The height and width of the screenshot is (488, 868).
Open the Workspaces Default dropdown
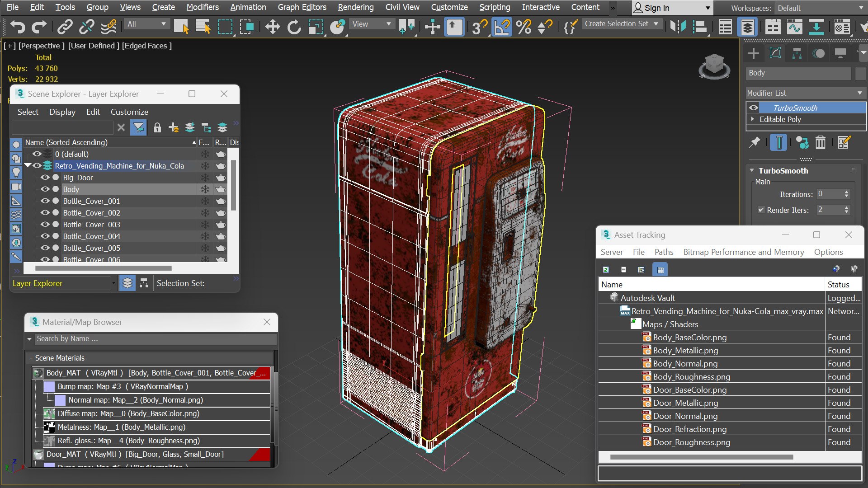pos(820,8)
